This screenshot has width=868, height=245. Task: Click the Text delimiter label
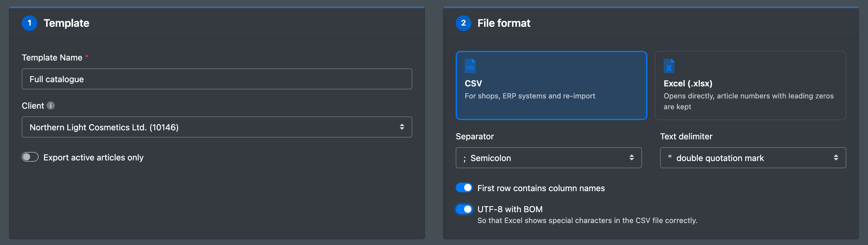tap(686, 136)
